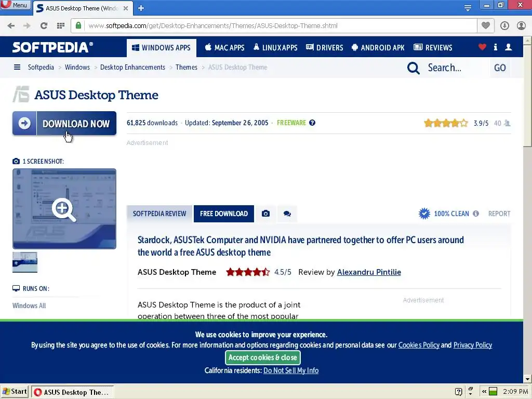Open the Reviews section

433,47
